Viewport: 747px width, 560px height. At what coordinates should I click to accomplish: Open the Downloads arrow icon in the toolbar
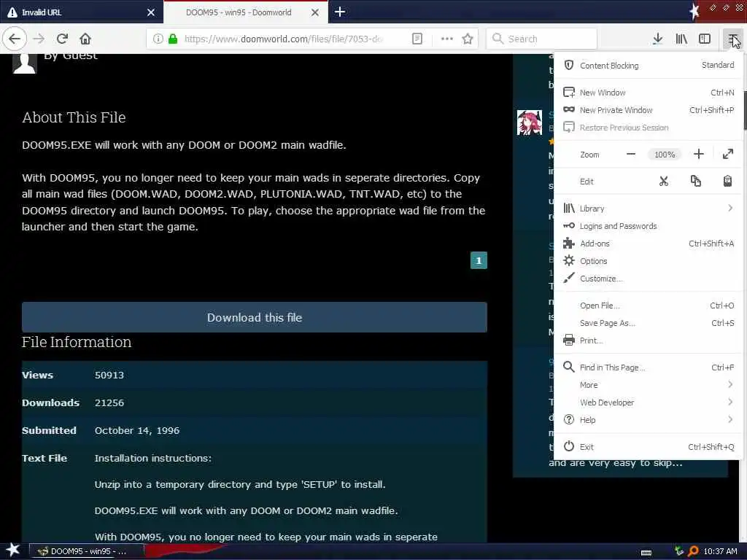click(658, 39)
